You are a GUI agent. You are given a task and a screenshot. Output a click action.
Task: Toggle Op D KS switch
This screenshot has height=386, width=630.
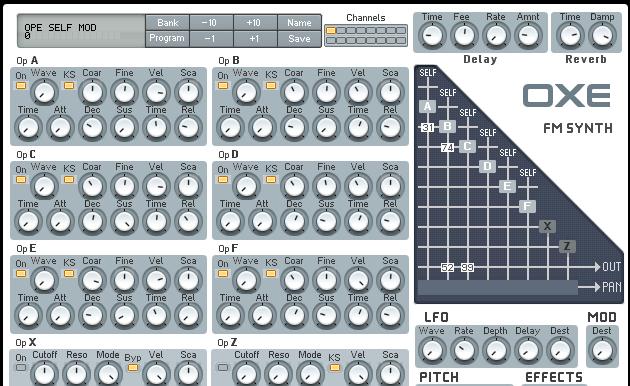pyautogui.click(x=271, y=179)
